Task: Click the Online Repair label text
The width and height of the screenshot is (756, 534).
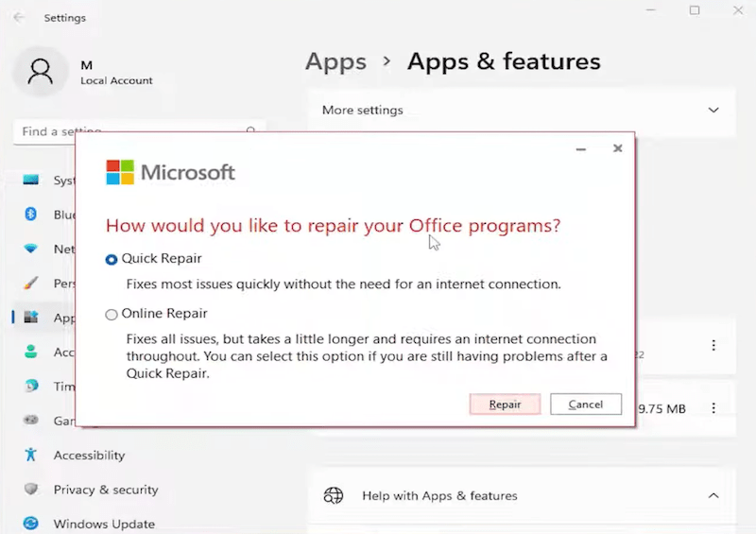Action: (x=164, y=314)
